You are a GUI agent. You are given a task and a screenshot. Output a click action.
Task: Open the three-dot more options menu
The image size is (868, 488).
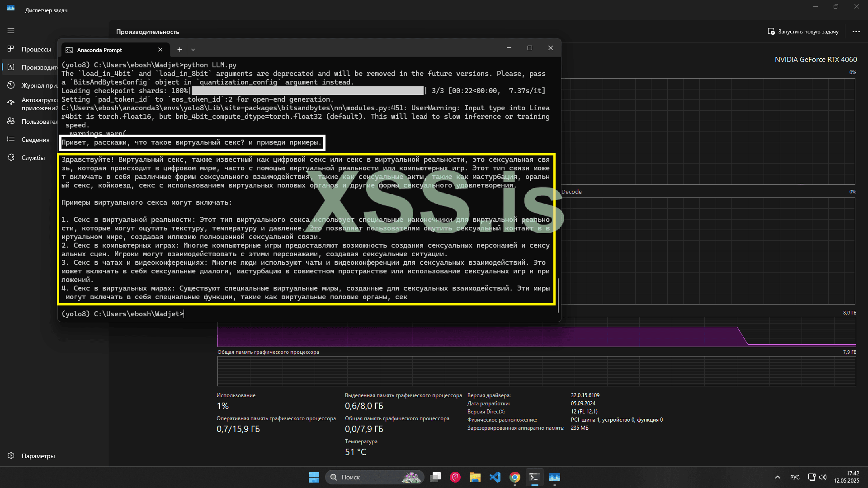856,32
